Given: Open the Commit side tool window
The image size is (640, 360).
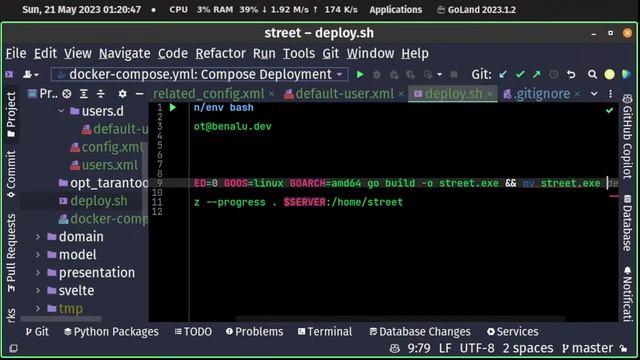Looking at the screenshot, I should 11,174.
